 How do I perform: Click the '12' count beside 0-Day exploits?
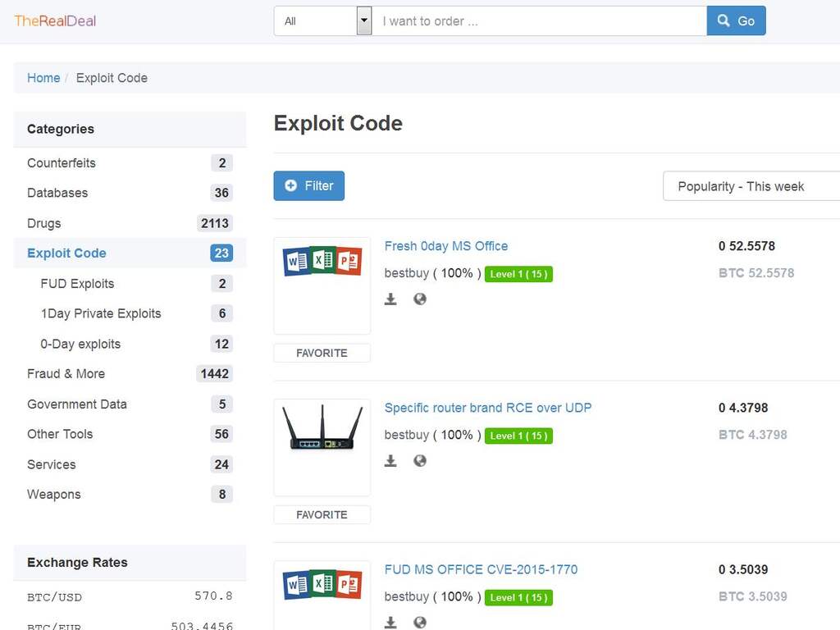click(x=221, y=344)
